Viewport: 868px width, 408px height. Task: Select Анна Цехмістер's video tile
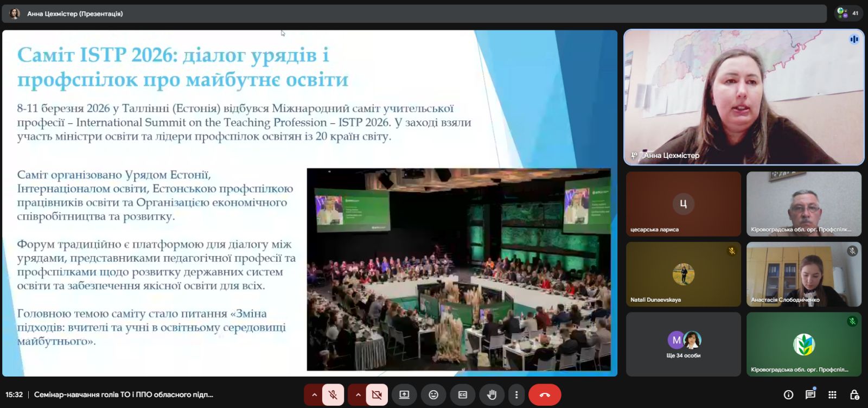pyautogui.click(x=744, y=97)
